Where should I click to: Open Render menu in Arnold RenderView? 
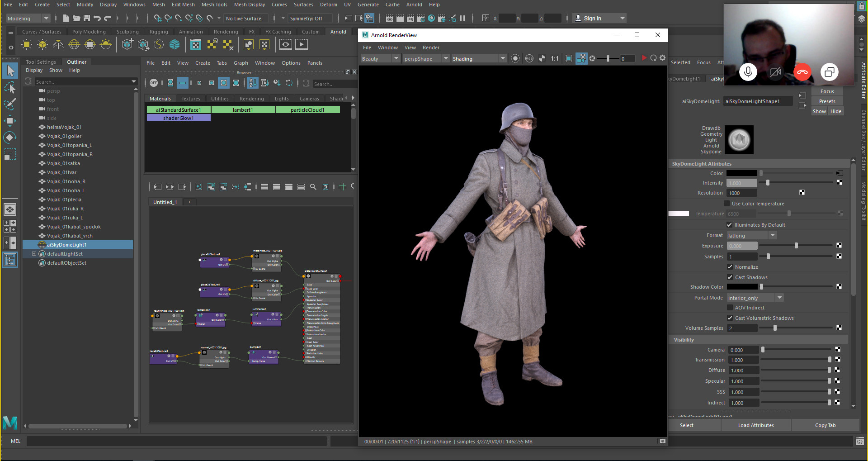coord(431,48)
